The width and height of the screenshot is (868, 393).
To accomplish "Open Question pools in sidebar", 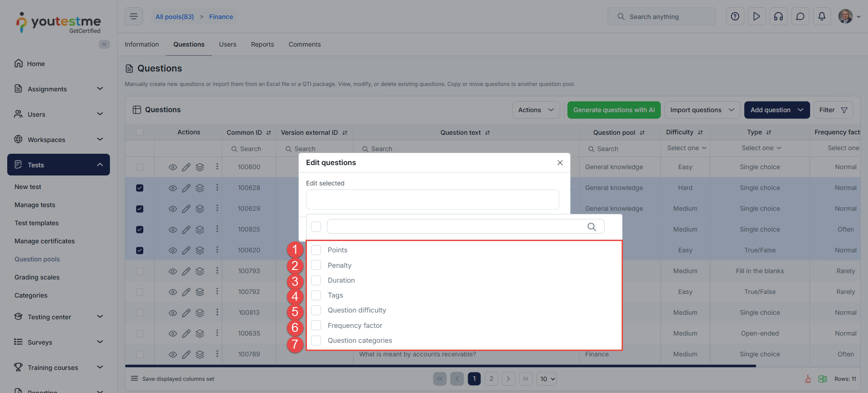I will pos(37,259).
